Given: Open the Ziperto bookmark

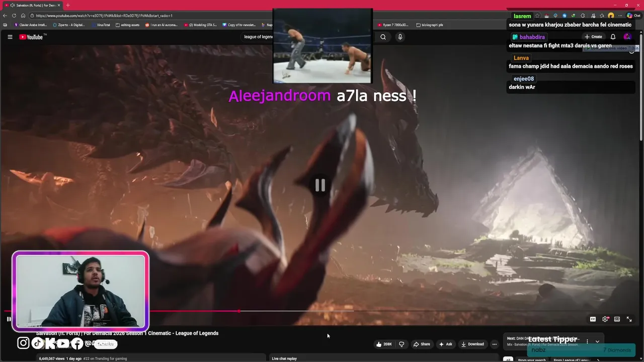Looking at the screenshot, I should 68,25.
